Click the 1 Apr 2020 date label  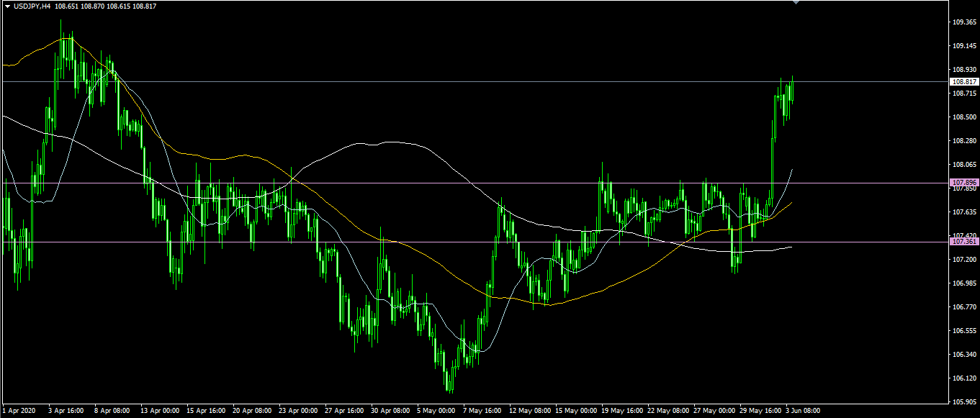pos(18,411)
